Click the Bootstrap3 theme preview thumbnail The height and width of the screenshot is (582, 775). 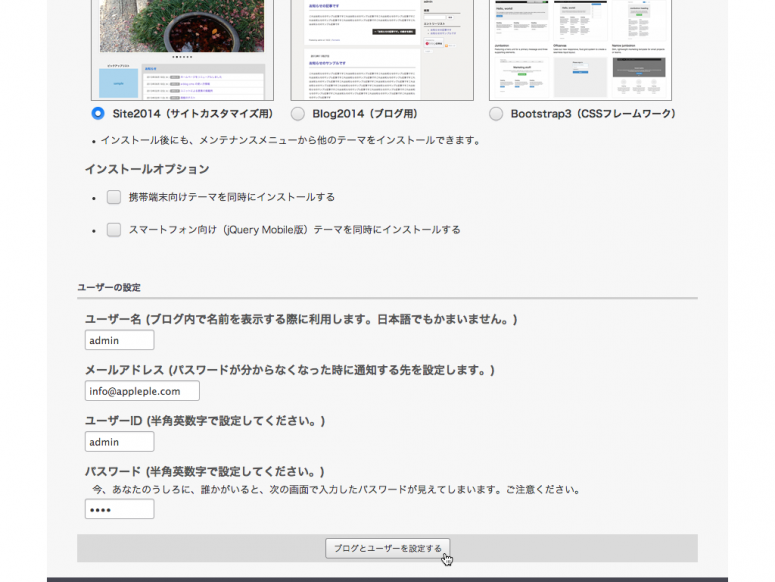click(580, 50)
